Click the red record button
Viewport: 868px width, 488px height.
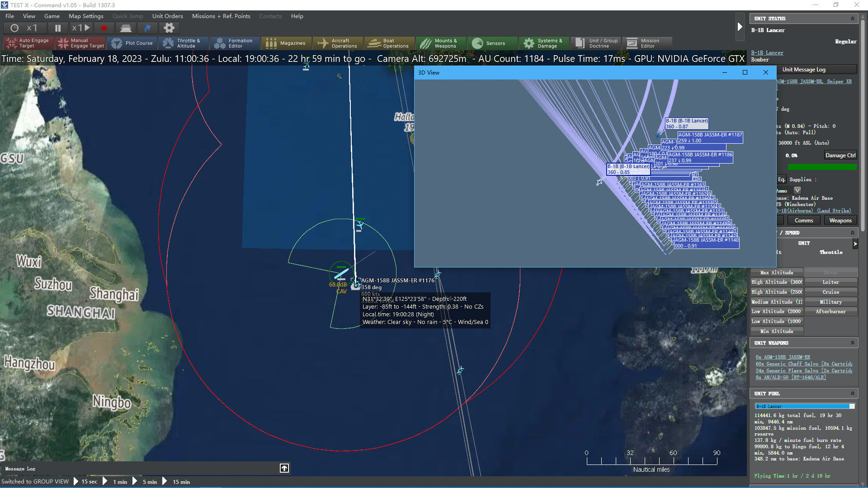[x=104, y=28]
